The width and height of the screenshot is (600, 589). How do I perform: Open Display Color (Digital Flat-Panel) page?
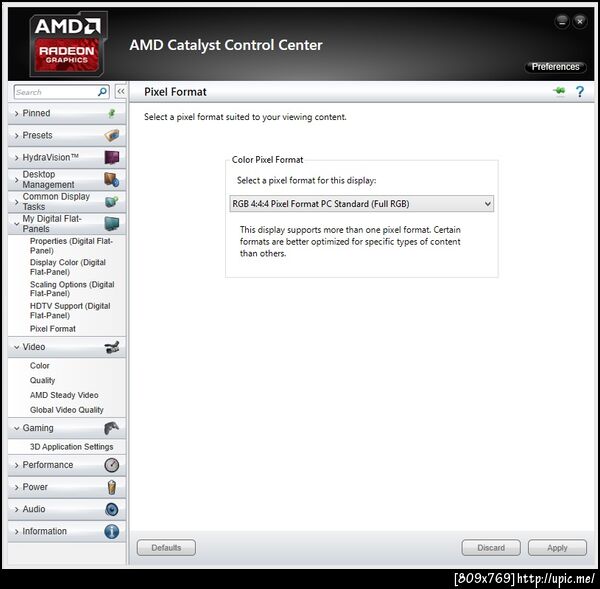pyautogui.click(x=68, y=267)
